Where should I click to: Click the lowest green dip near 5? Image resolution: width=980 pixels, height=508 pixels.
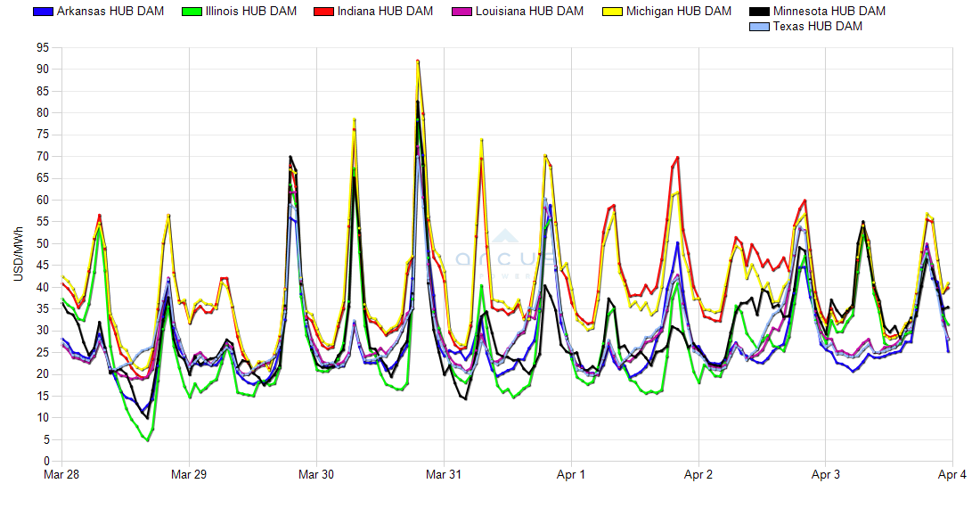[x=148, y=440]
